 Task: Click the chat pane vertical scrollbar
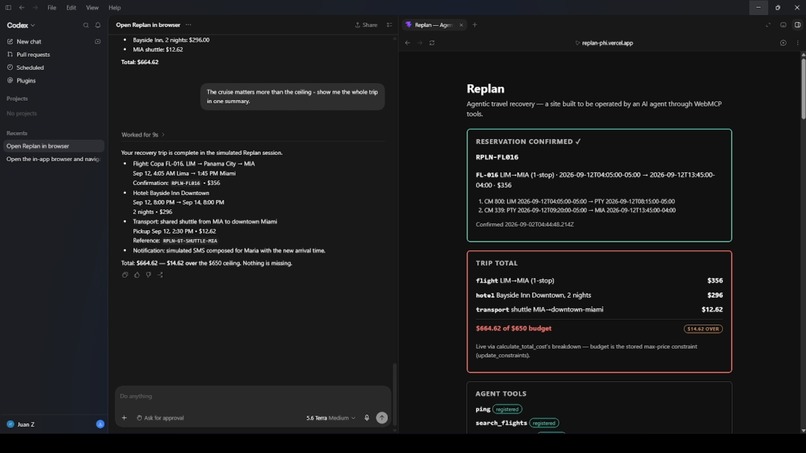pos(395,394)
